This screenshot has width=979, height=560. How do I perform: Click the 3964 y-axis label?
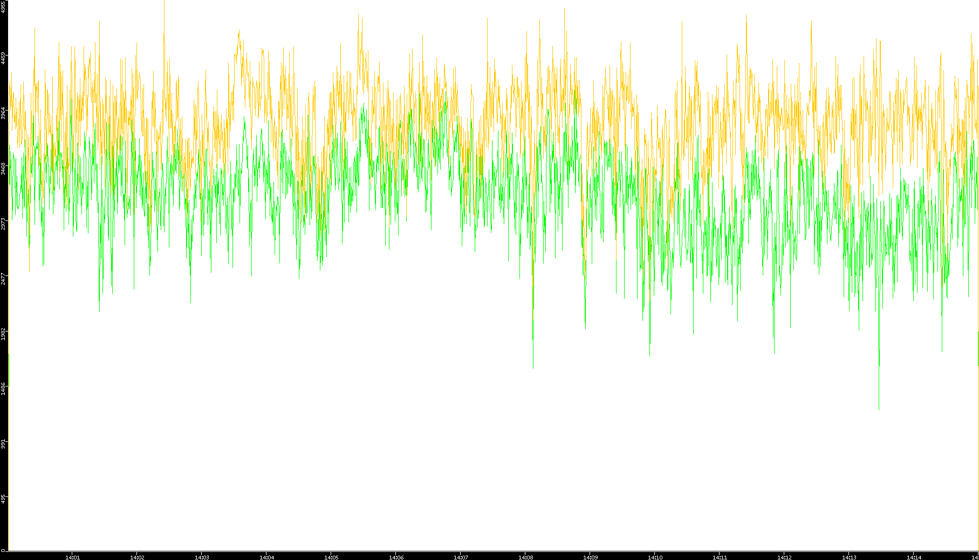point(4,113)
